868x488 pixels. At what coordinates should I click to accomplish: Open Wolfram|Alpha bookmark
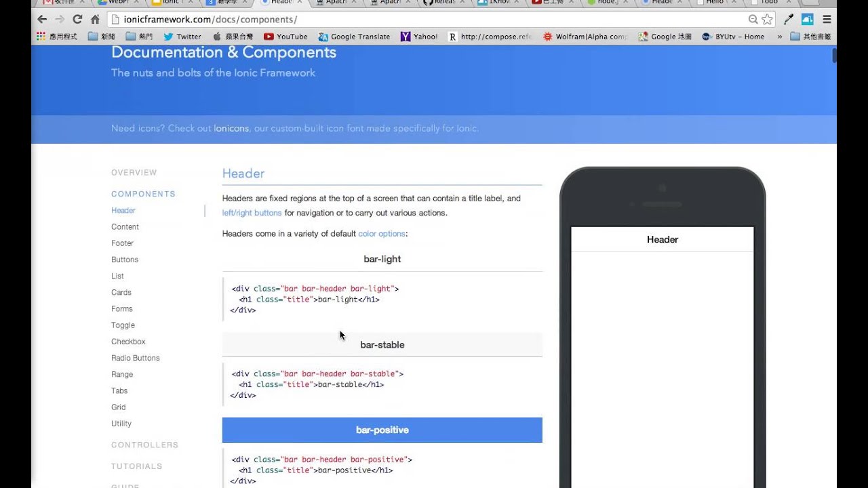coord(585,37)
